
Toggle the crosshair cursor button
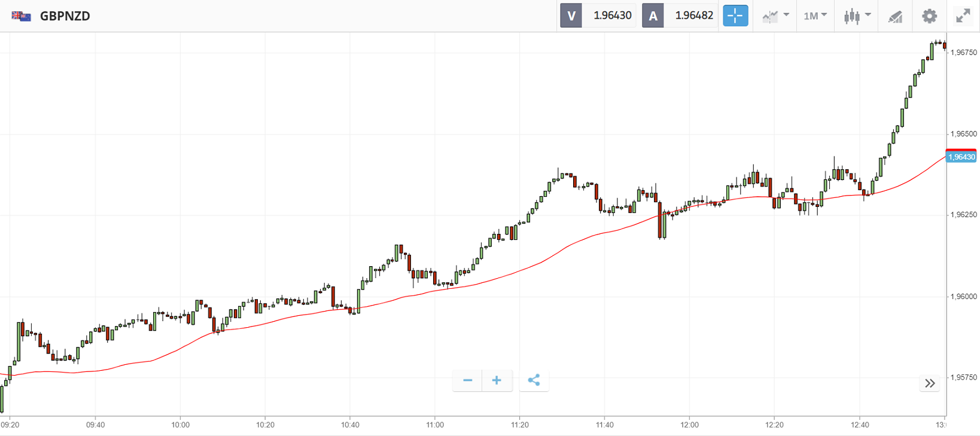coord(735,16)
